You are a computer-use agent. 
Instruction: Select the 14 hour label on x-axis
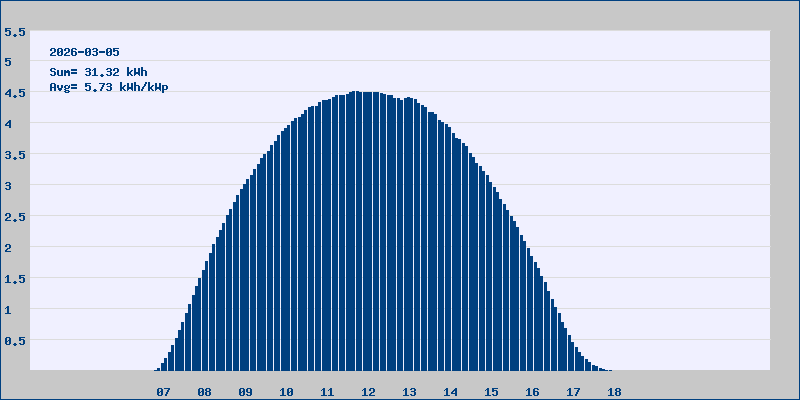coord(451,392)
